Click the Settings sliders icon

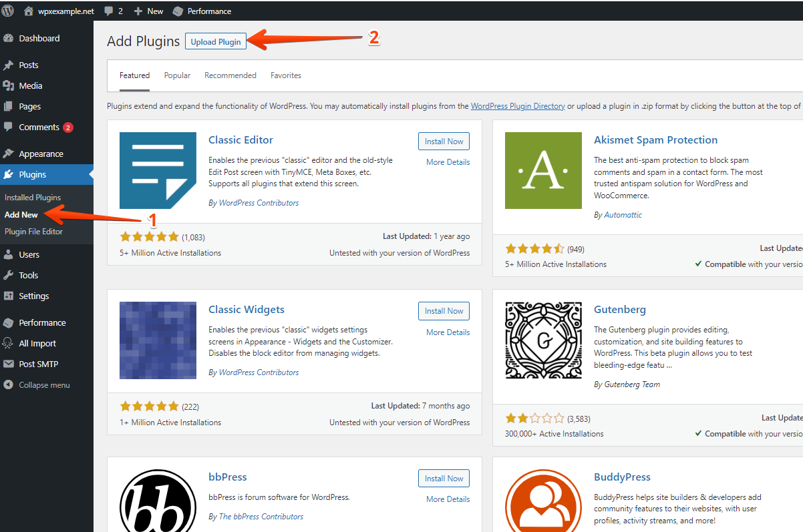point(9,296)
